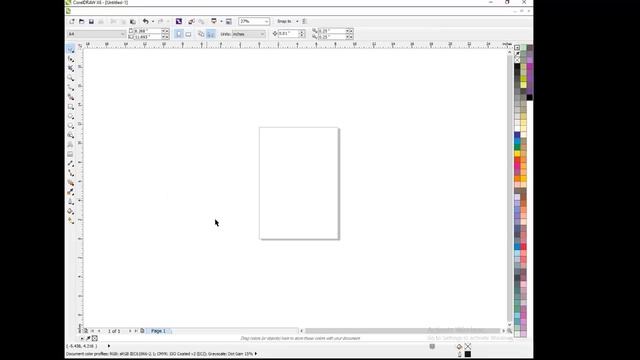Set page to Landscape orientation
This screenshot has height=360, width=640.
click(188, 34)
